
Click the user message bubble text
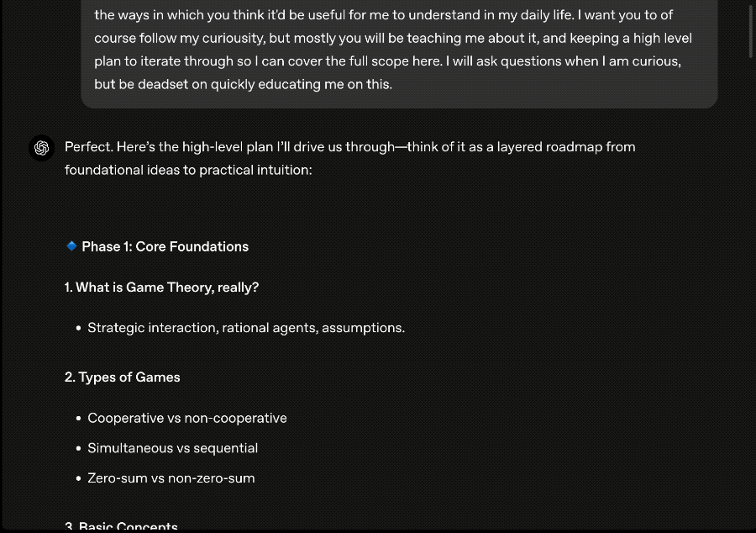tap(393, 50)
